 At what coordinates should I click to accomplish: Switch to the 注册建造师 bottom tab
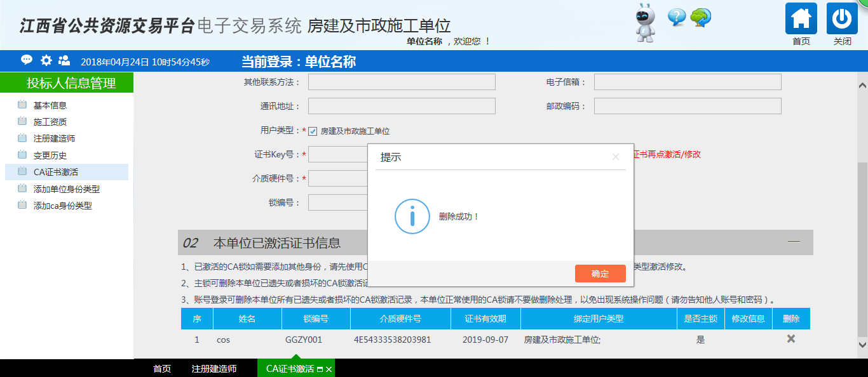pyautogui.click(x=214, y=369)
